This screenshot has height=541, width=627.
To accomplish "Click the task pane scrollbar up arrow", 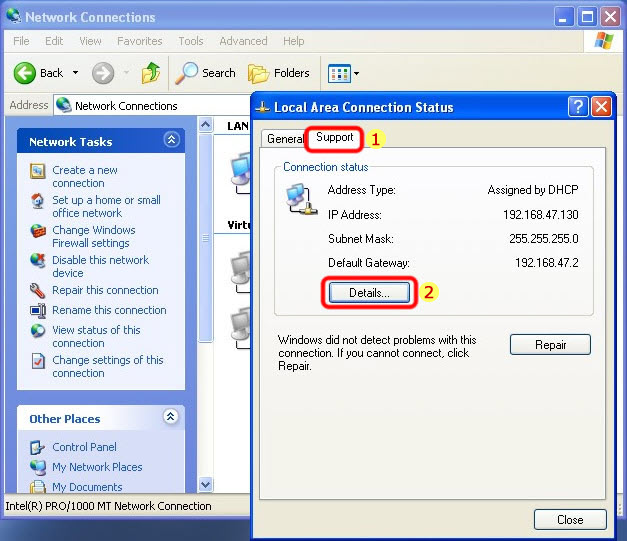I will (x=206, y=125).
